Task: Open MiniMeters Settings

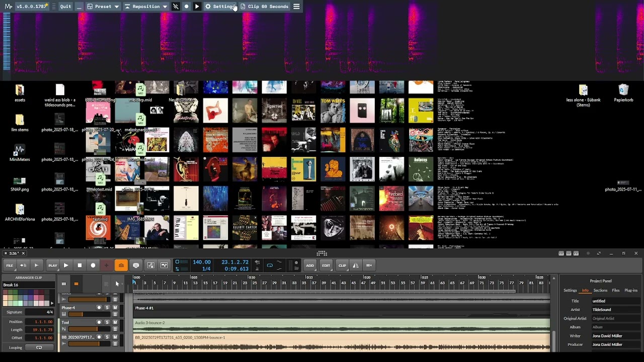Action: coord(220,7)
